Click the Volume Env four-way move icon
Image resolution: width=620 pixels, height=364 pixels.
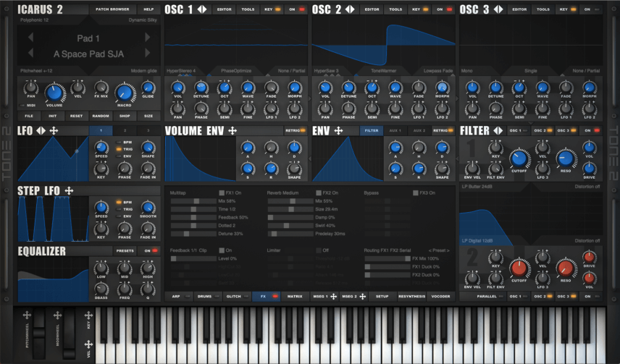(232, 130)
